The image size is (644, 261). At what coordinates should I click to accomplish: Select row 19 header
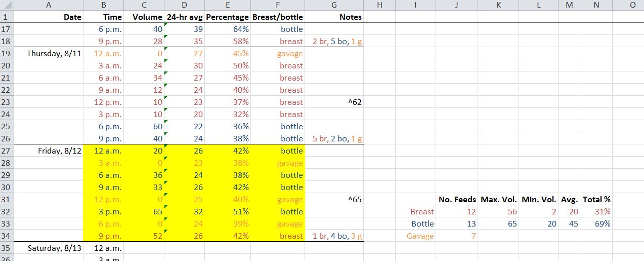(x=7, y=54)
